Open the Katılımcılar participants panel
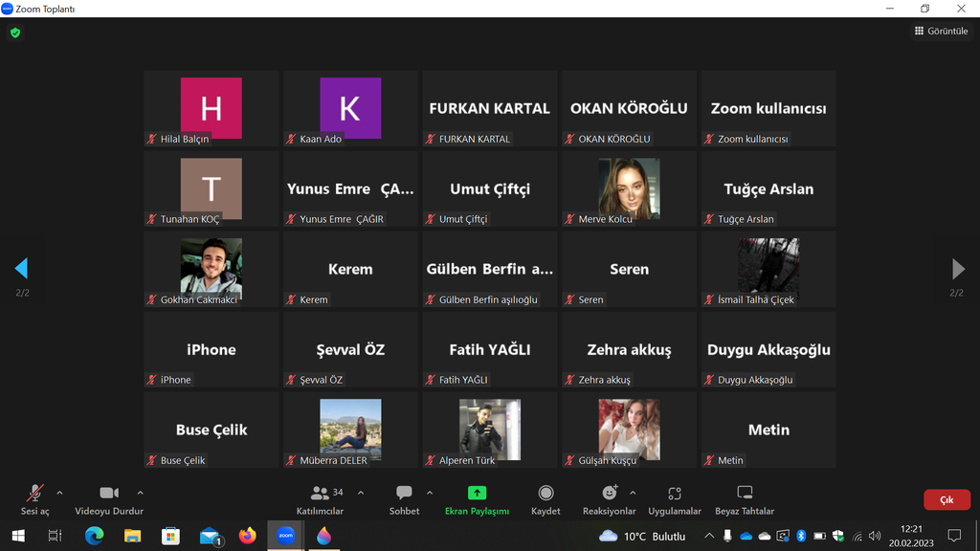The width and height of the screenshot is (980, 551). 320,498
